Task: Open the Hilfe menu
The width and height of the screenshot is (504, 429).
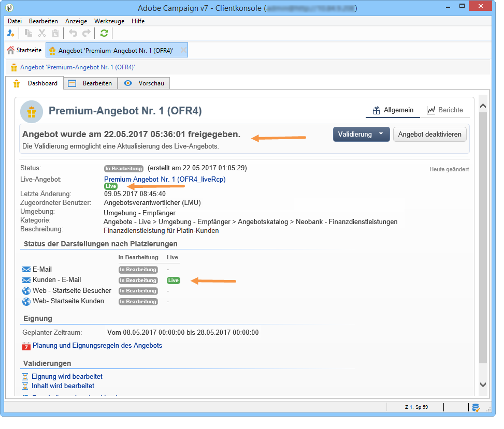Action: [138, 21]
